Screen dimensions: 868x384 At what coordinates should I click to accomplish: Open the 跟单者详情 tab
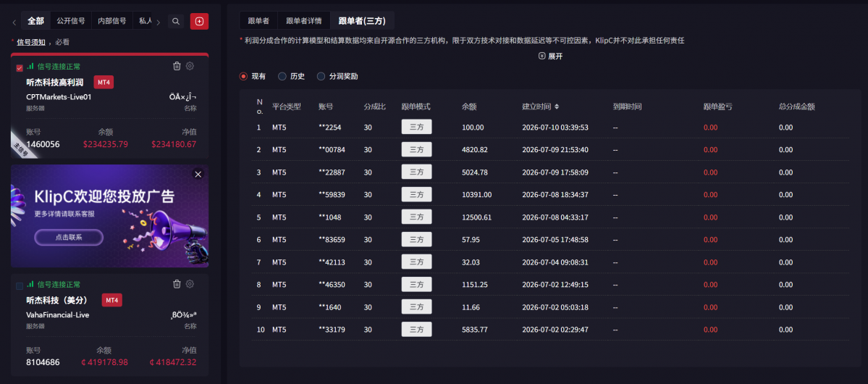pos(304,21)
